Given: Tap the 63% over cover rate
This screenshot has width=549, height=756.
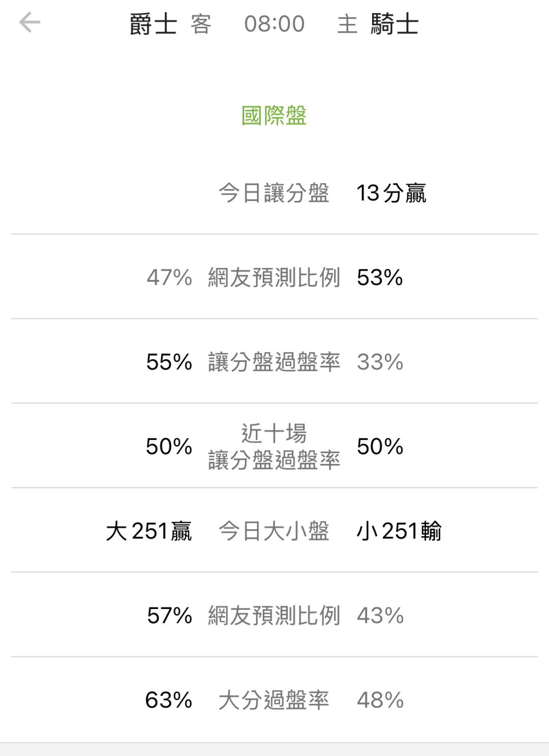Looking at the screenshot, I should (169, 700).
